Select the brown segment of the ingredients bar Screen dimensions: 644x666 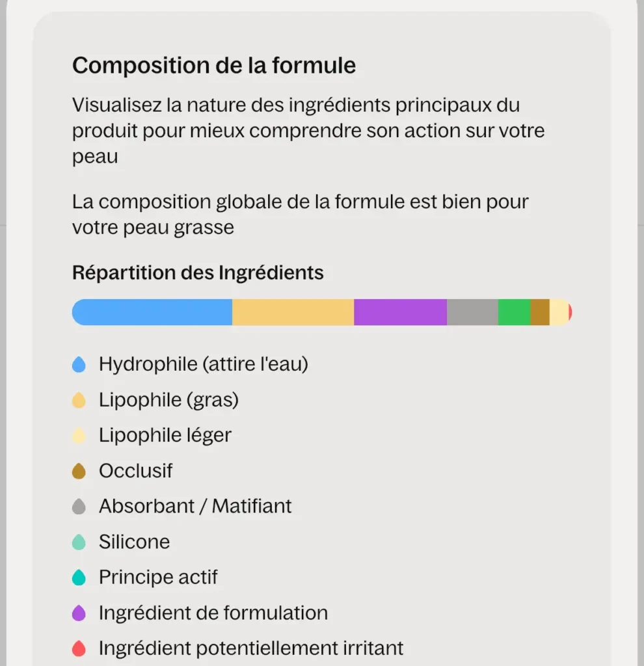[540, 312]
